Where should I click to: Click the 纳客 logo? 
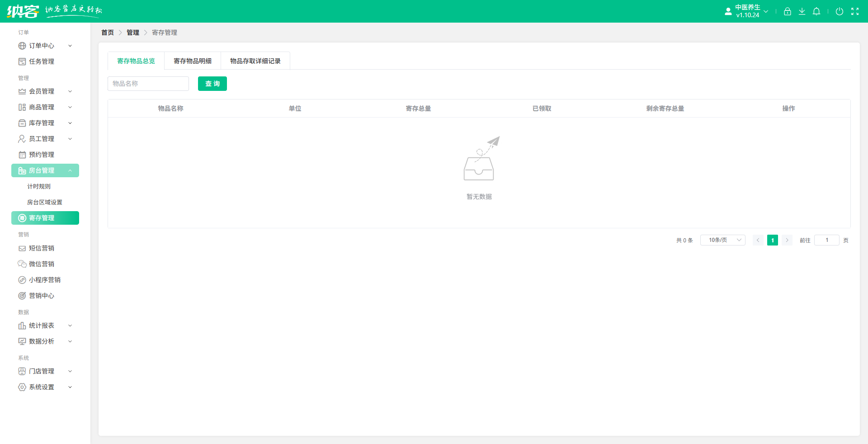click(x=23, y=11)
